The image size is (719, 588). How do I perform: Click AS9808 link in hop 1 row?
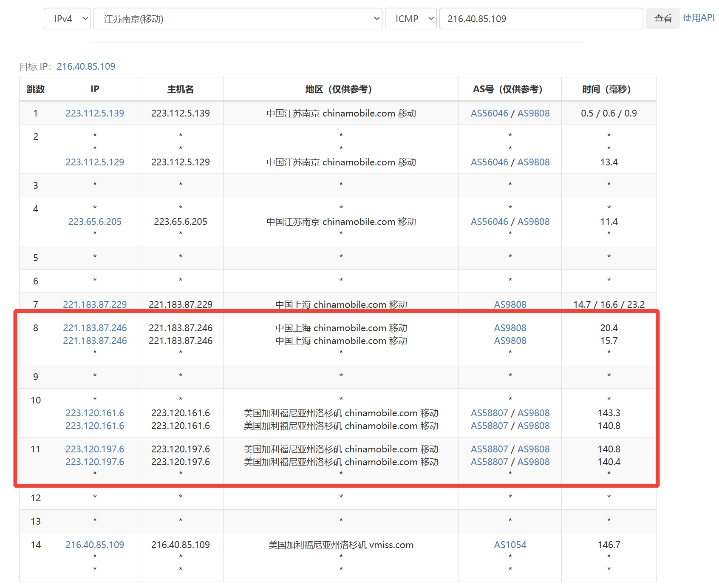[533, 113]
